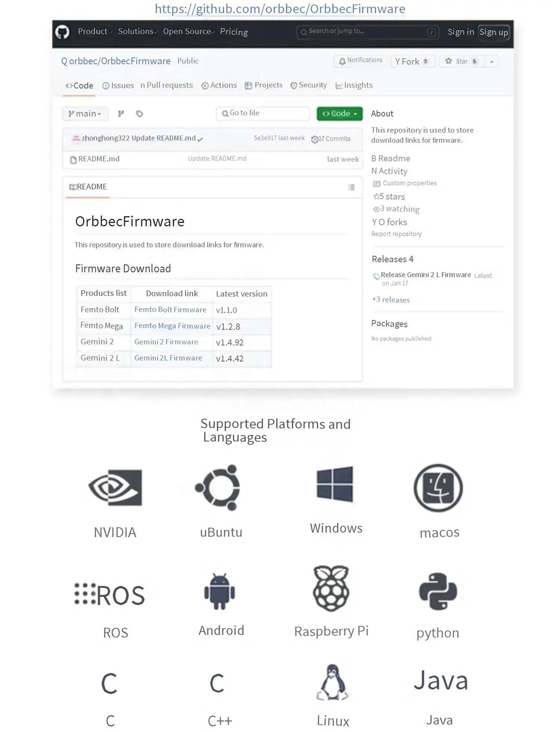
Task: Click the GitHub logo icon
Action: pyautogui.click(x=62, y=32)
